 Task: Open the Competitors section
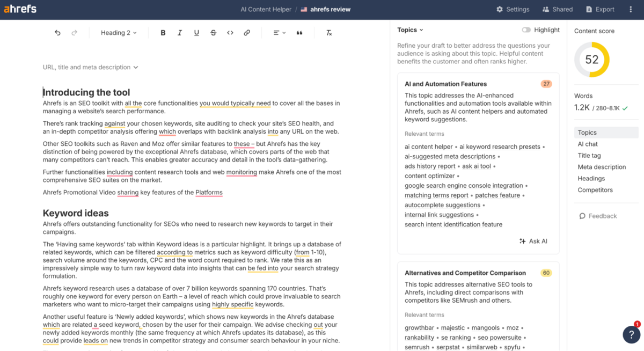coord(595,190)
